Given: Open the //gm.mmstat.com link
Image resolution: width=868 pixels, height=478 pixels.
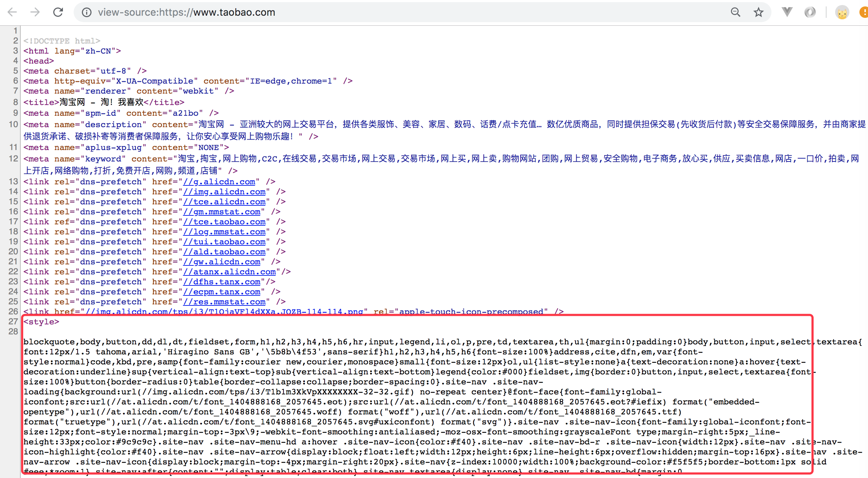Looking at the screenshot, I should [x=222, y=212].
